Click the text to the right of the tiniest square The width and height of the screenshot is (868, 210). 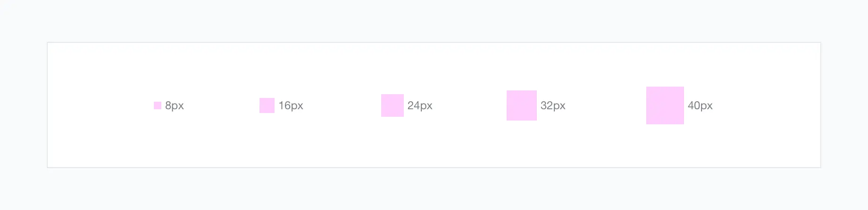pos(175,105)
